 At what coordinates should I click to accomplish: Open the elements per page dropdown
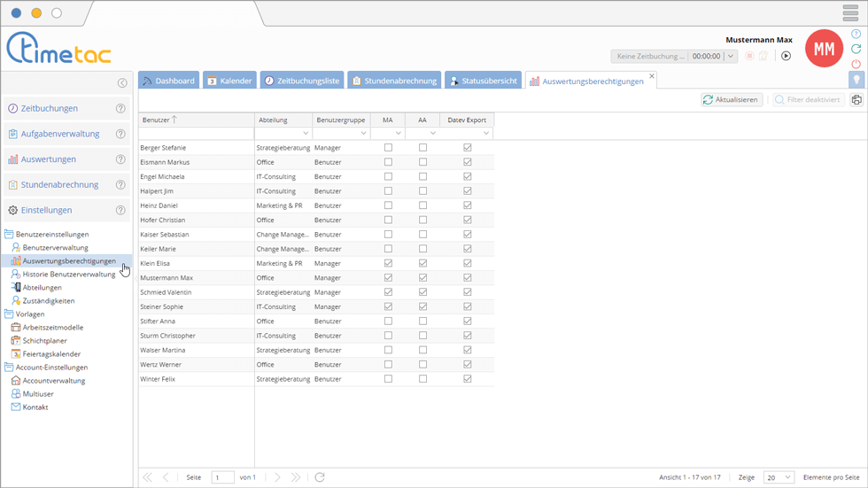tap(779, 477)
